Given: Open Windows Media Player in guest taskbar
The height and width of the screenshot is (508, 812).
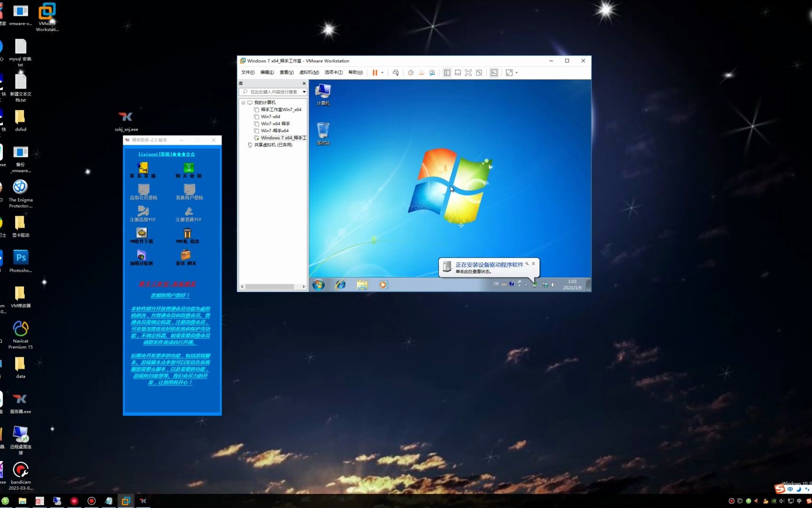Looking at the screenshot, I should [x=383, y=285].
